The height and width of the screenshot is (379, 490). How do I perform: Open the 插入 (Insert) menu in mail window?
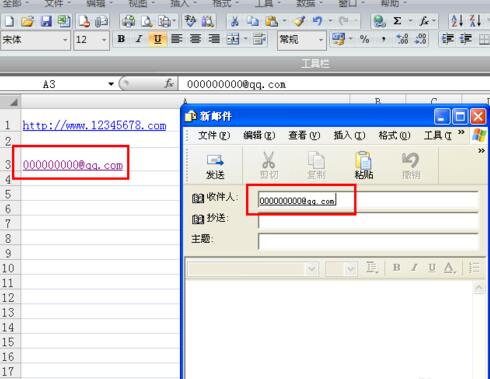coord(349,135)
